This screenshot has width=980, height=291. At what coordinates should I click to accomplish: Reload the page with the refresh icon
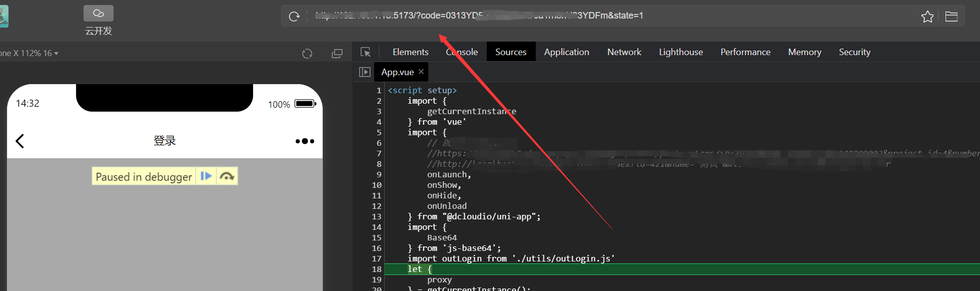tap(294, 17)
